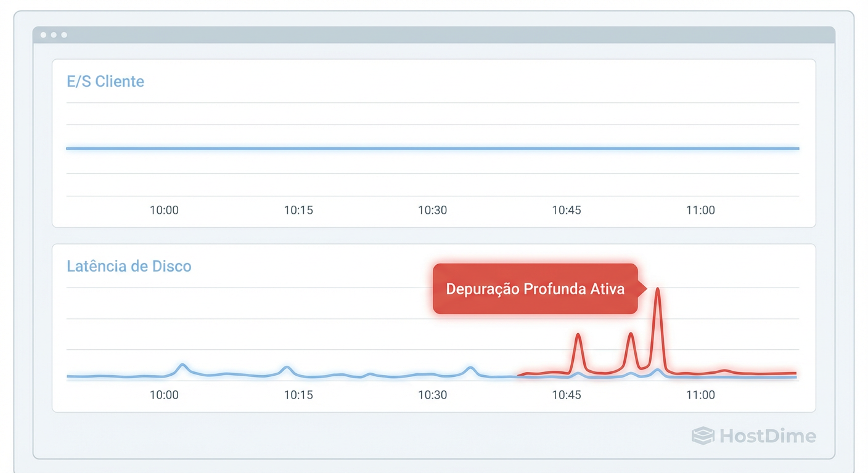Collapse the Latência de Disco panel
The image size is (868, 473).
[129, 266]
